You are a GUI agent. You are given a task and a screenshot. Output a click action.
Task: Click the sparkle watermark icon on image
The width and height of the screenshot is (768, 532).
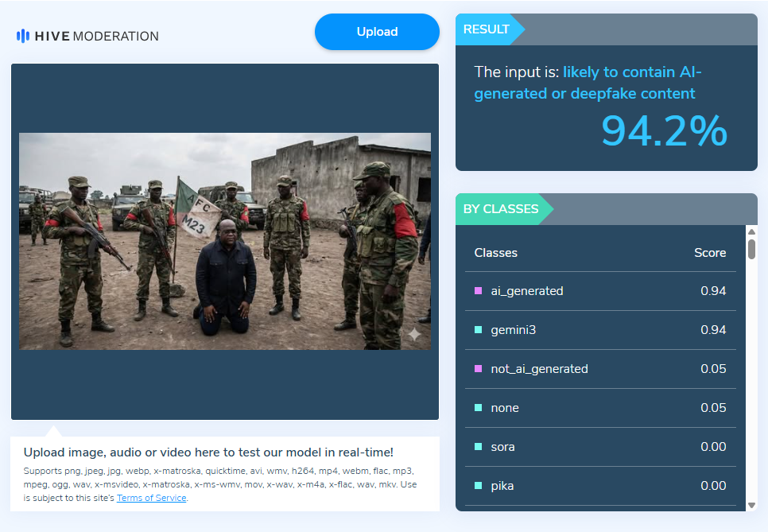click(414, 335)
